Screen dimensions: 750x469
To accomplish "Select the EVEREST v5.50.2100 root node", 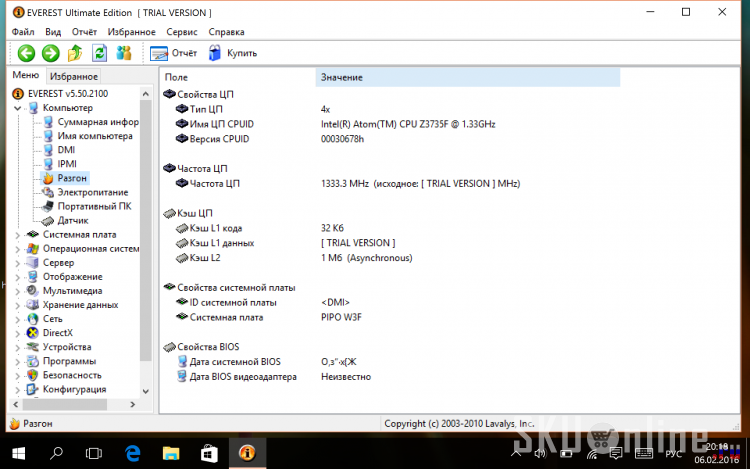I will pyautogui.click(x=68, y=94).
